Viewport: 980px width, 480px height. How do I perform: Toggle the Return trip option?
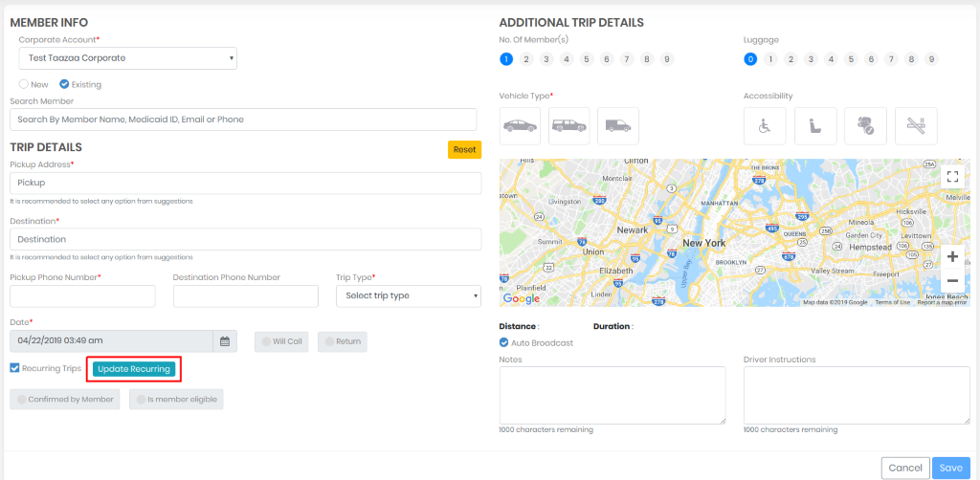coord(343,341)
